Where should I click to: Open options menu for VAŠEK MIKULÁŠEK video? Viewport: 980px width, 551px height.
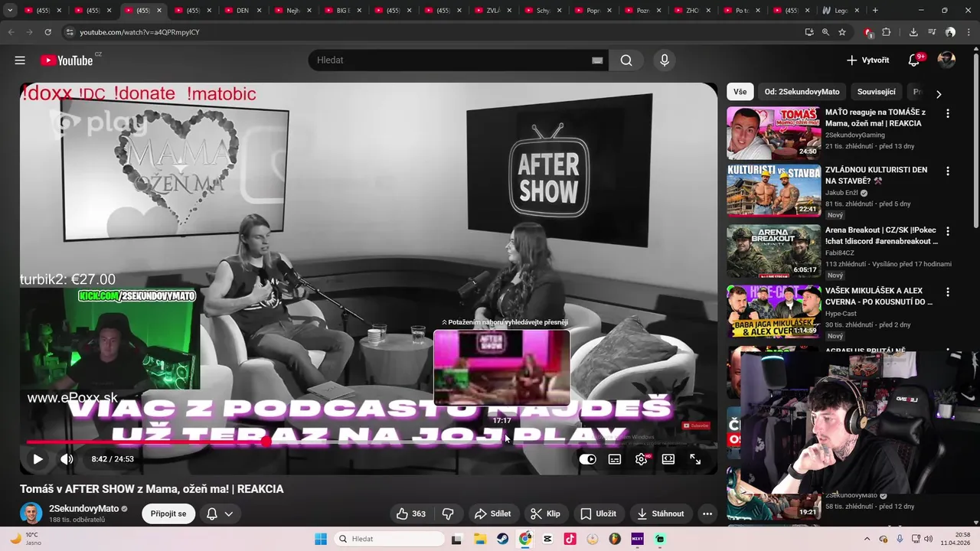coord(948,292)
